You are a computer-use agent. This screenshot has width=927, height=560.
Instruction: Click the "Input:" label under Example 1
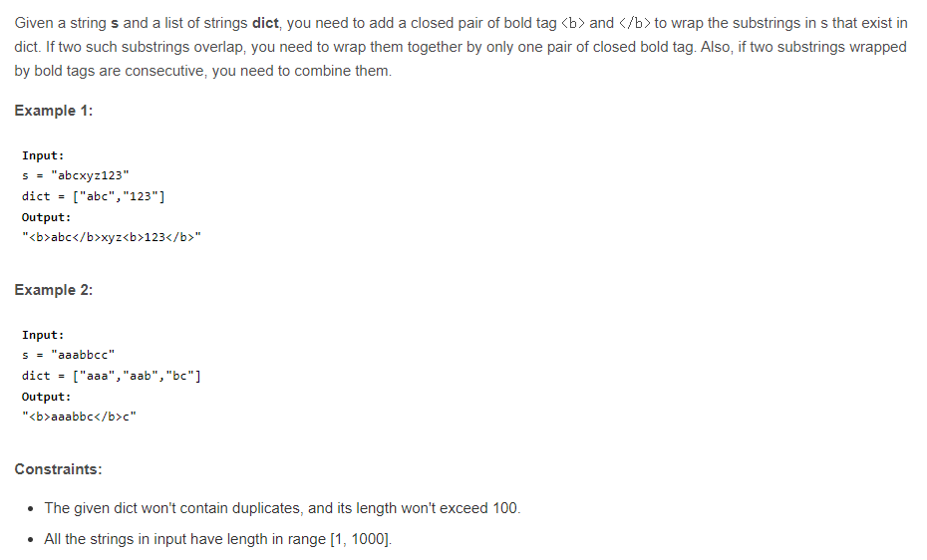coord(43,155)
